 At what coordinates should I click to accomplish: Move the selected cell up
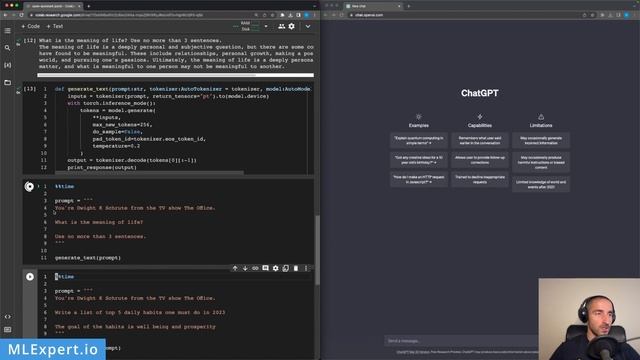(x=235, y=268)
